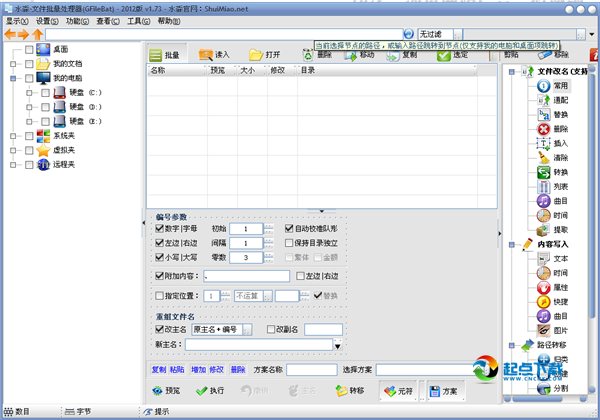Click the blue 增加 link
The height and width of the screenshot is (420, 600).
(199, 370)
